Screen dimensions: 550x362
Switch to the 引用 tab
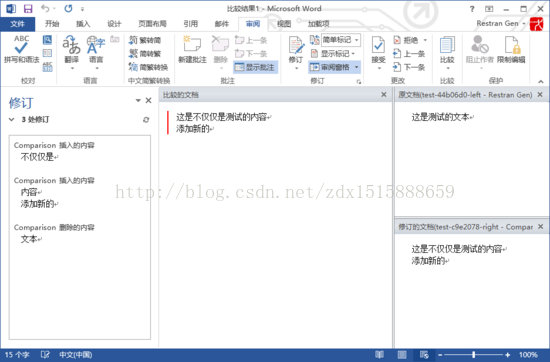(x=190, y=24)
